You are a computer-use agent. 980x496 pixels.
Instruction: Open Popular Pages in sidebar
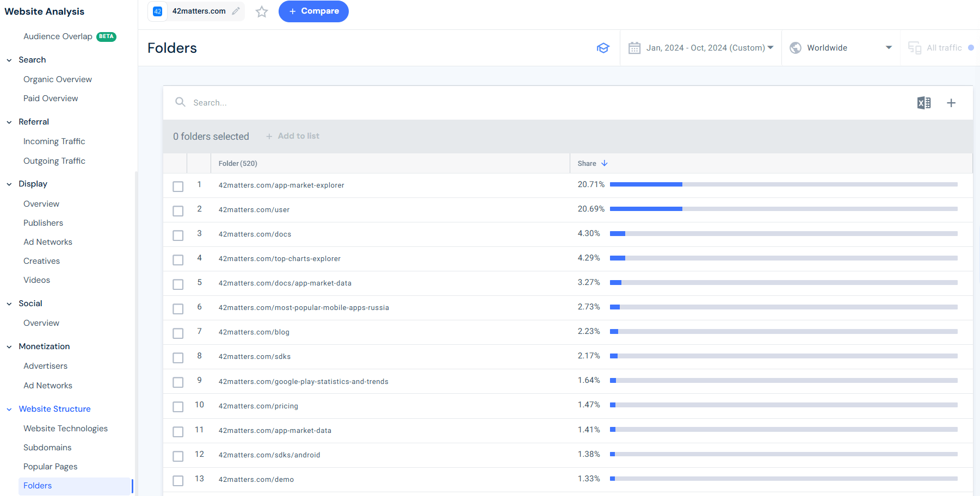pos(50,467)
